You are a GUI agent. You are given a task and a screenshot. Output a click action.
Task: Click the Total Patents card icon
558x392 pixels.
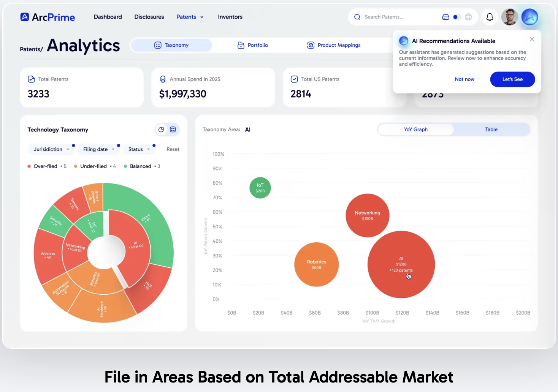pyautogui.click(x=31, y=79)
